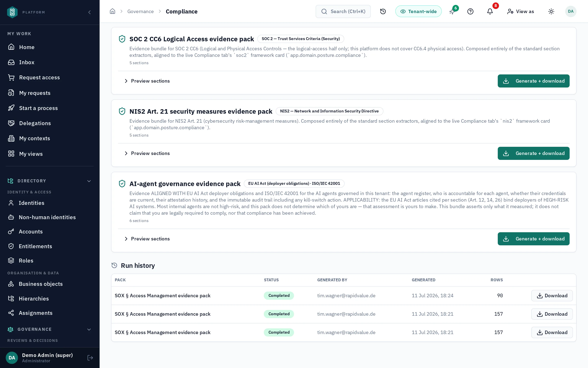Click the EU AI Act ISO/IEC 42001 tag
Image resolution: width=588 pixels, height=368 pixels.
tap(294, 183)
